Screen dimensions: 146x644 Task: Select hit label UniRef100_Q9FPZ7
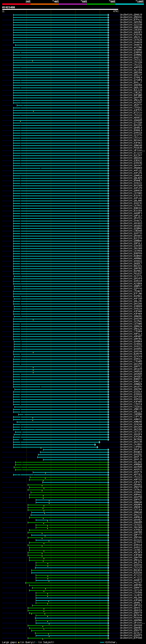pos(131,500)
